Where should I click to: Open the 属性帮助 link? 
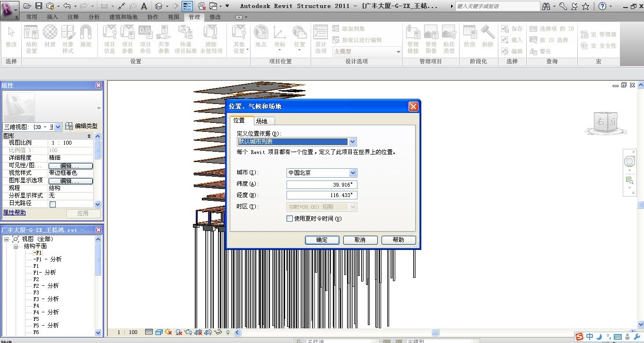[15, 213]
